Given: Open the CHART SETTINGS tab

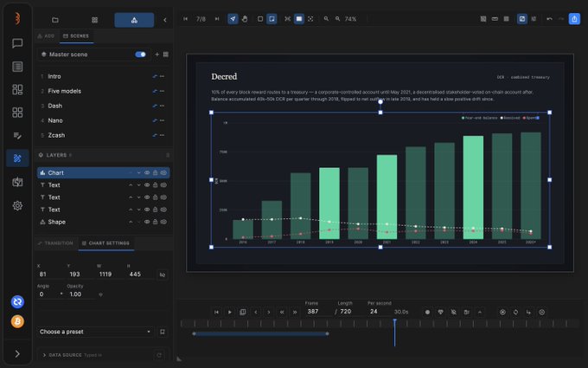Looking at the screenshot, I should [x=105, y=243].
